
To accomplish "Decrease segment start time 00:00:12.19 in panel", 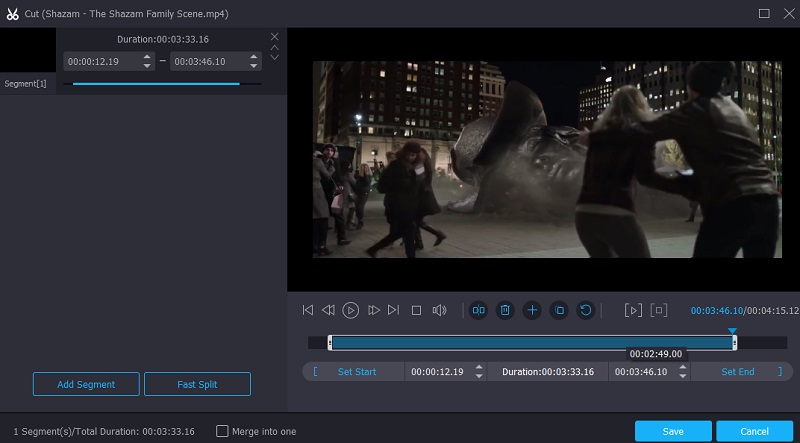I will [147, 65].
